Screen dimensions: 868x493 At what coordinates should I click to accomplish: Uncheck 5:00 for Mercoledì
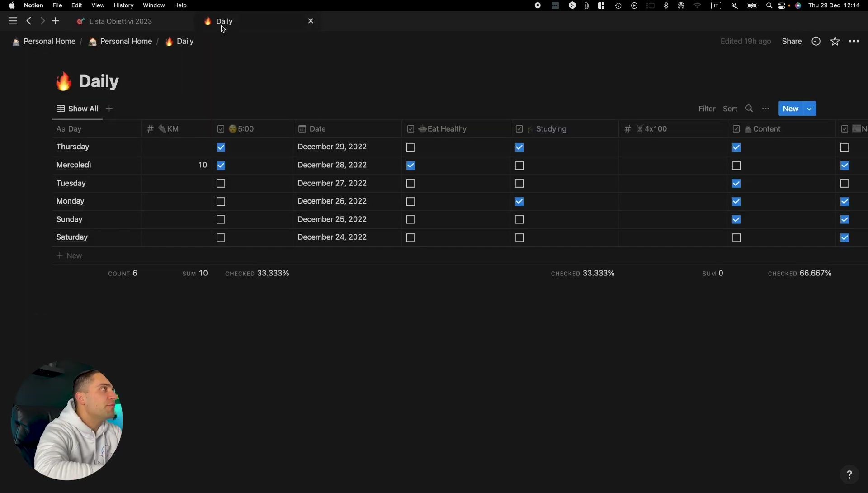(x=221, y=166)
